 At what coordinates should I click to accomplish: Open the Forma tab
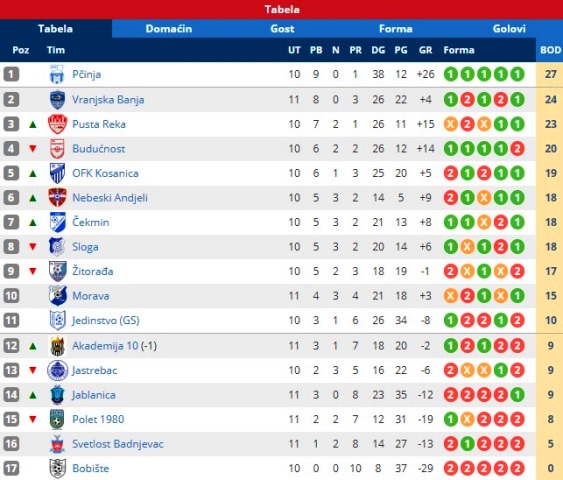[395, 29]
